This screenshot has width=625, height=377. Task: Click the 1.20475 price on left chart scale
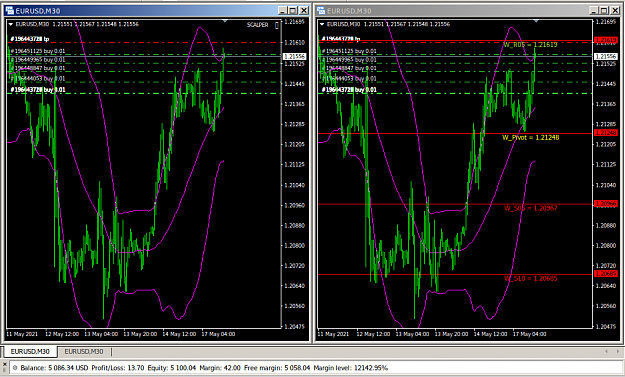[295, 326]
